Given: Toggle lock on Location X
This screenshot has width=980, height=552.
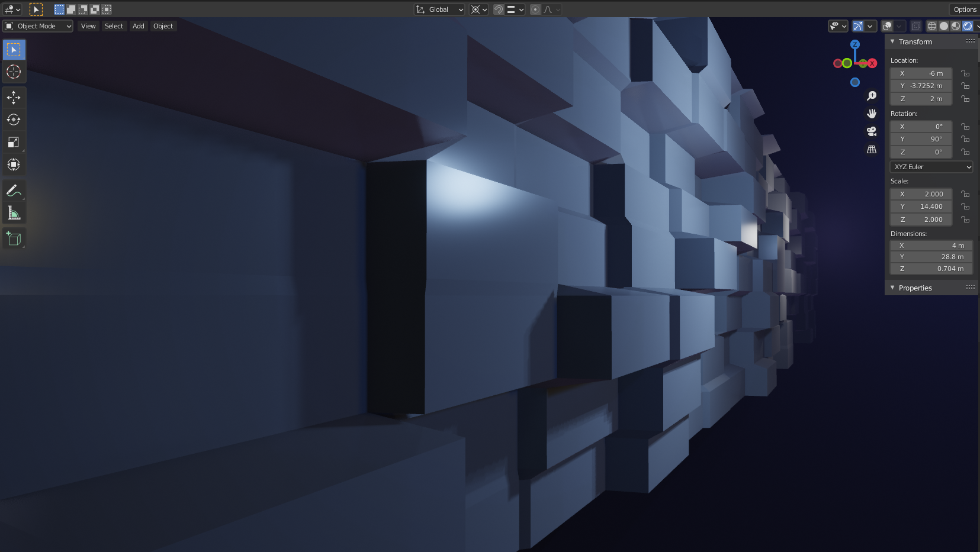Looking at the screenshot, I should pyautogui.click(x=965, y=73).
